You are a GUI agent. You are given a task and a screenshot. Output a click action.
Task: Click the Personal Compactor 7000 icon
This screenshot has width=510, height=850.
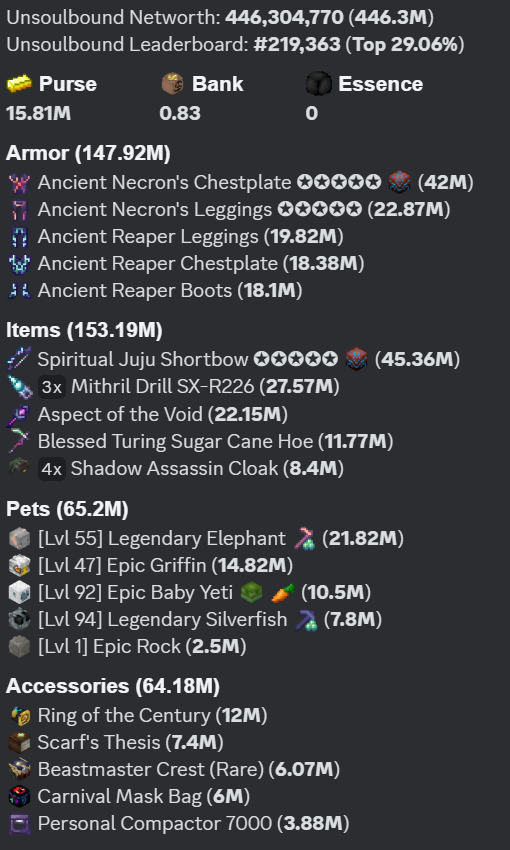click(x=20, y=823)
